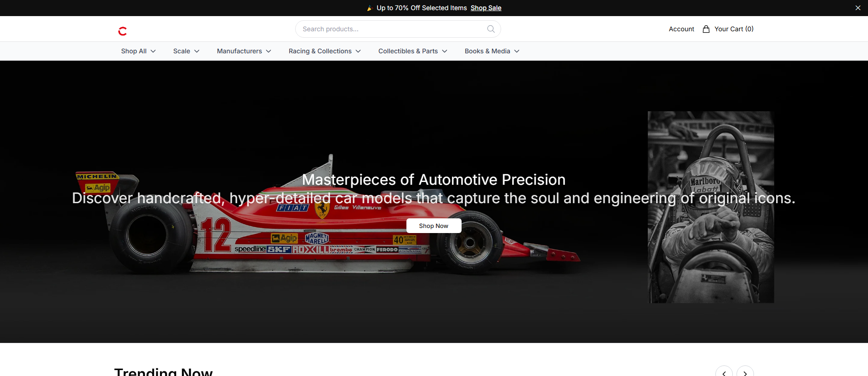The height and width of the screenshot is (376, 868).
Task: Expand Collectibles & Parts dropdown chevron
Action: pos(445,51)
